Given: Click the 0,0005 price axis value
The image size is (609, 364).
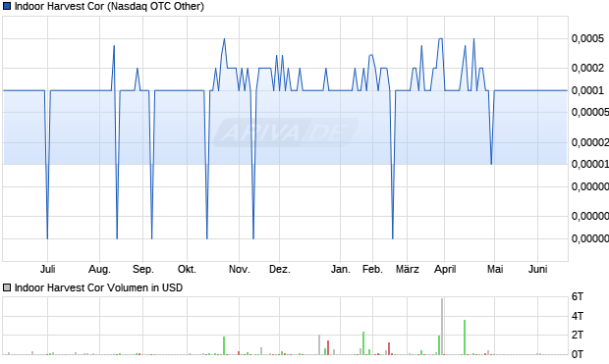Looking at the screenshot, I should pyautogui.click(x=587, y=38).
